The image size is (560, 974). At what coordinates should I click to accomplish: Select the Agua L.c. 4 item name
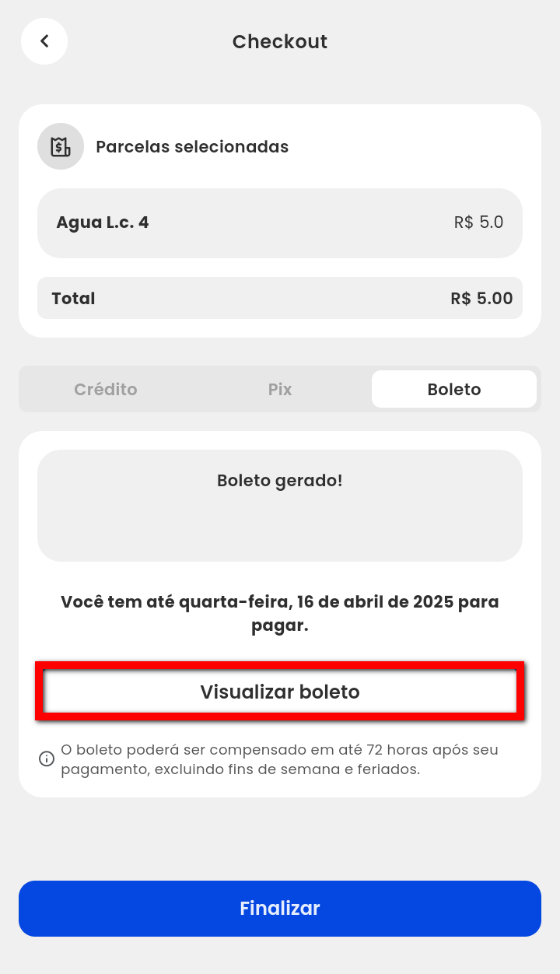(x=103, y=222)
